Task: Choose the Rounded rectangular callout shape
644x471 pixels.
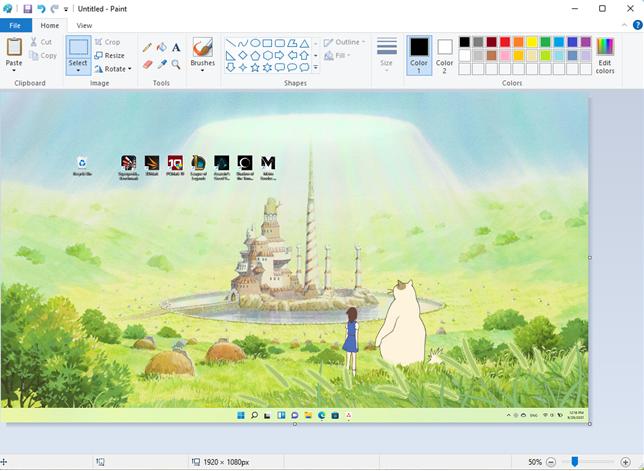Action: point(280,67)
